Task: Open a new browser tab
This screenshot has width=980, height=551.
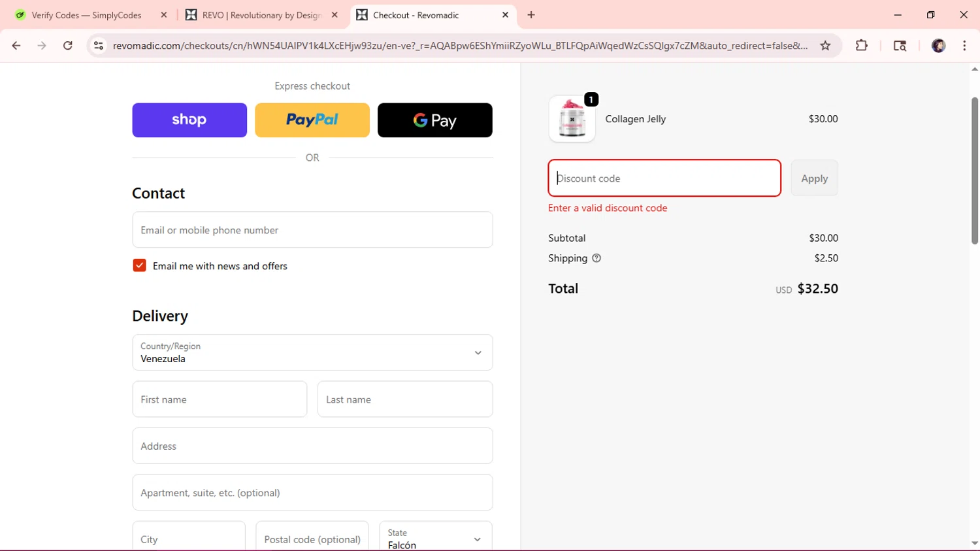Action: pyautogui.click(x=531, y=15)
